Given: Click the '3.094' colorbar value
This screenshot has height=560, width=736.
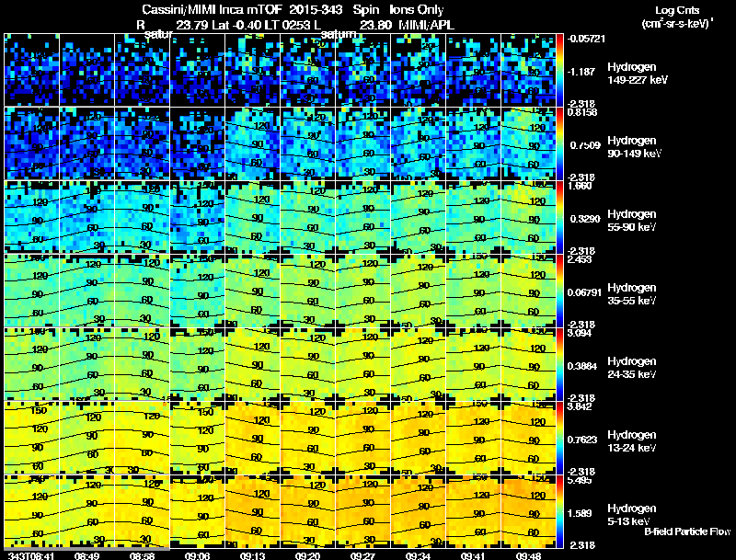Looking at the screenshot, I should [x=580, y=333].
